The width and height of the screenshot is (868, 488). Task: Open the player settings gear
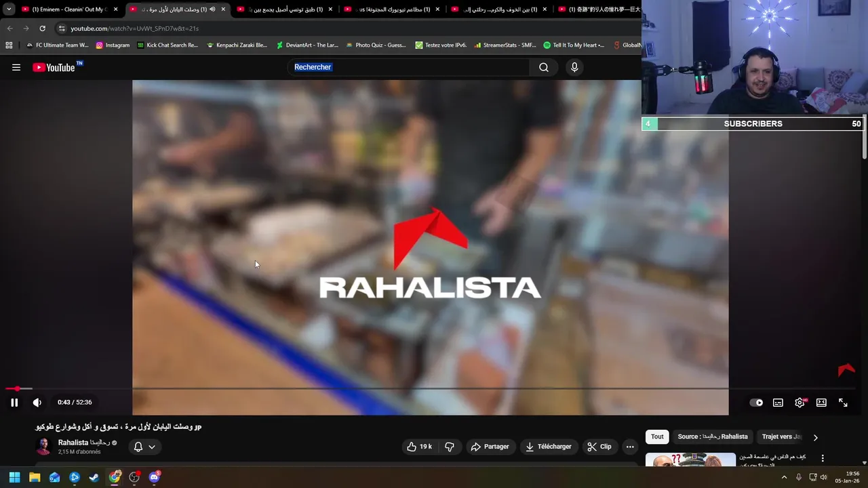click(x=800, y=403)
